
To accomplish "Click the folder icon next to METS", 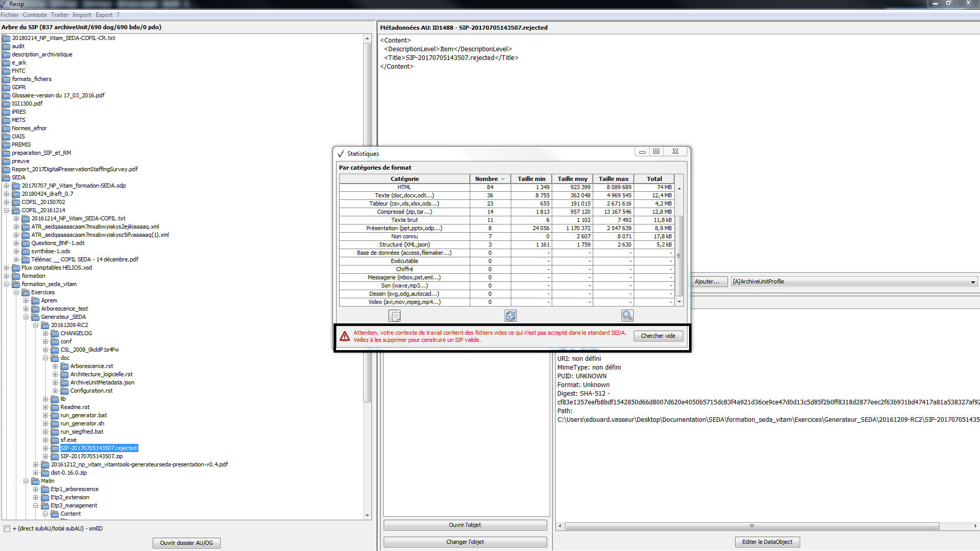I will [6, 120].
